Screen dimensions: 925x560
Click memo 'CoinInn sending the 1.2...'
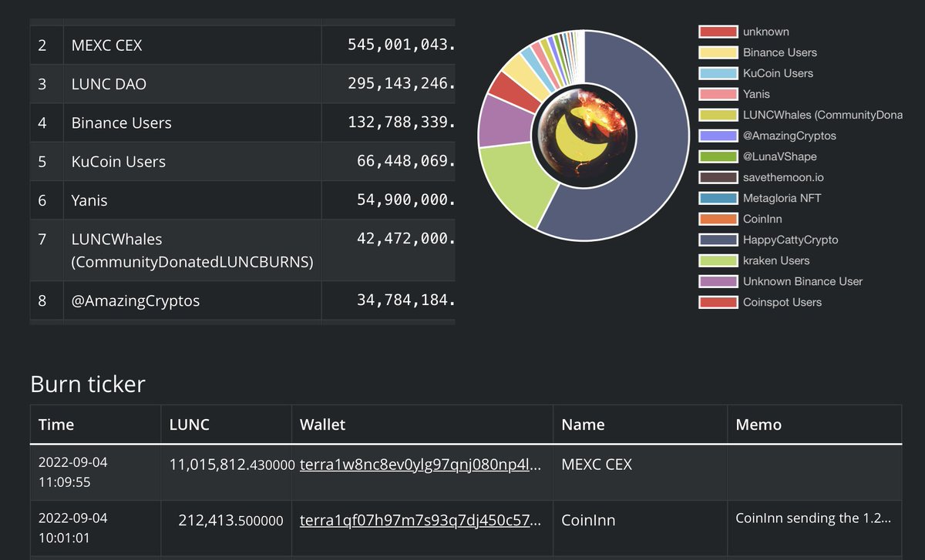(x=813, y=518)
